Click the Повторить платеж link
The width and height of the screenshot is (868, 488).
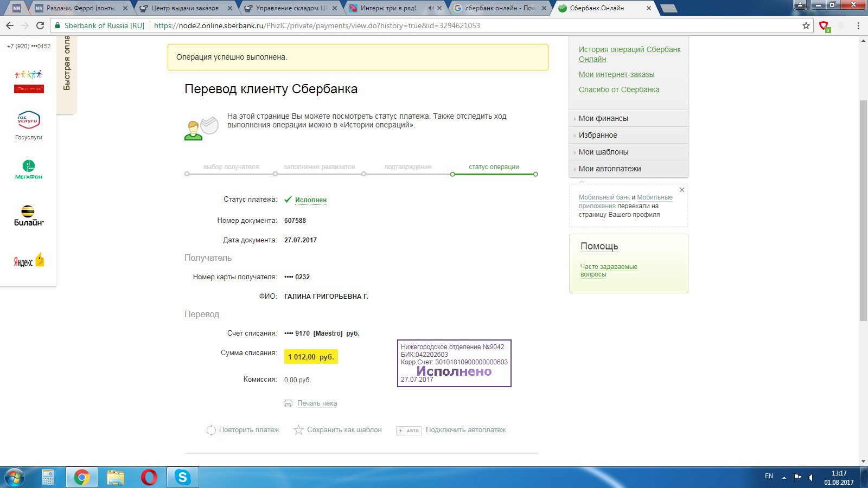(249, 430)
